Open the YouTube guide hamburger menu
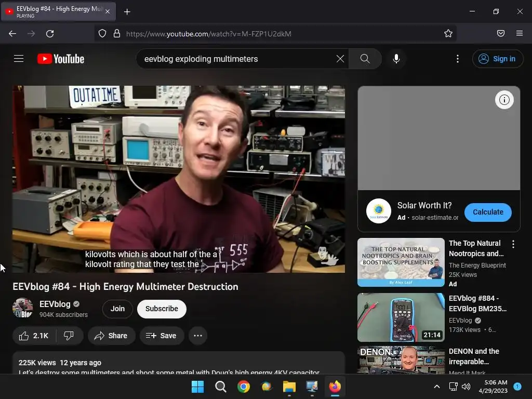The image size is (532, 399). coord(19,59)
